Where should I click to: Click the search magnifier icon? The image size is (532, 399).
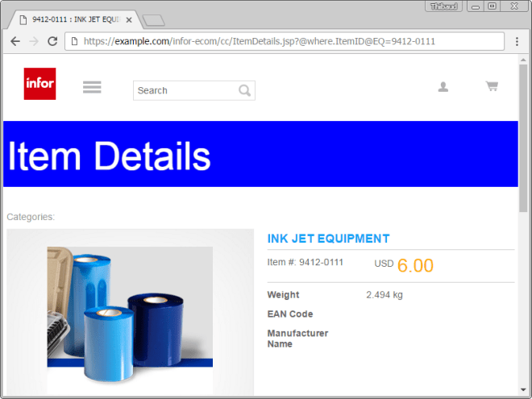click(x=245, y=90)
